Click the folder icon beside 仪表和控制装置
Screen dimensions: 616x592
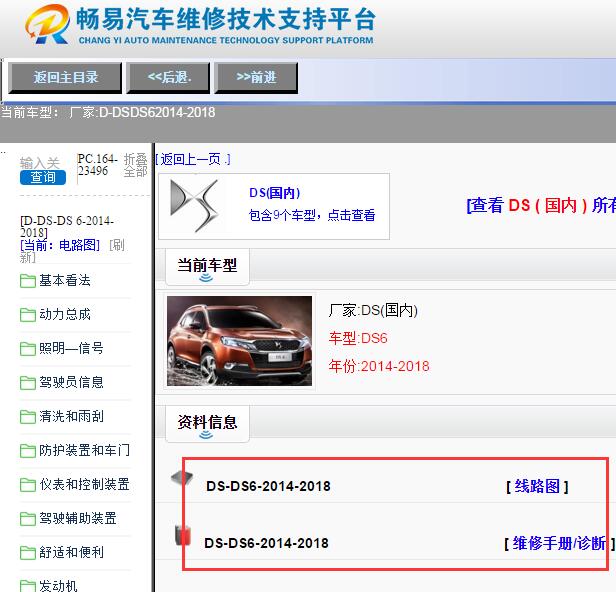(28, 485)
